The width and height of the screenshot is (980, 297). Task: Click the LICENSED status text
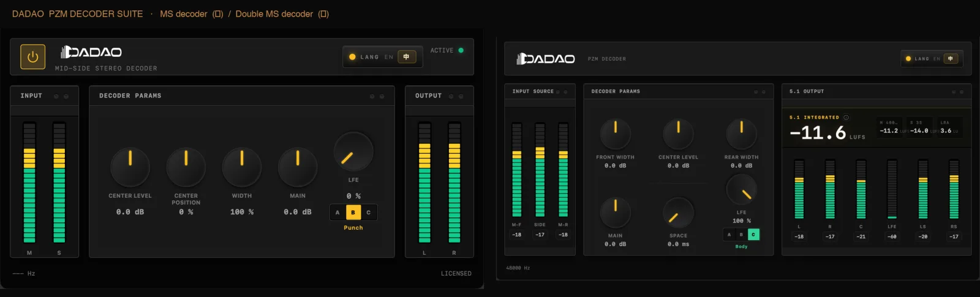click(456, 274)
